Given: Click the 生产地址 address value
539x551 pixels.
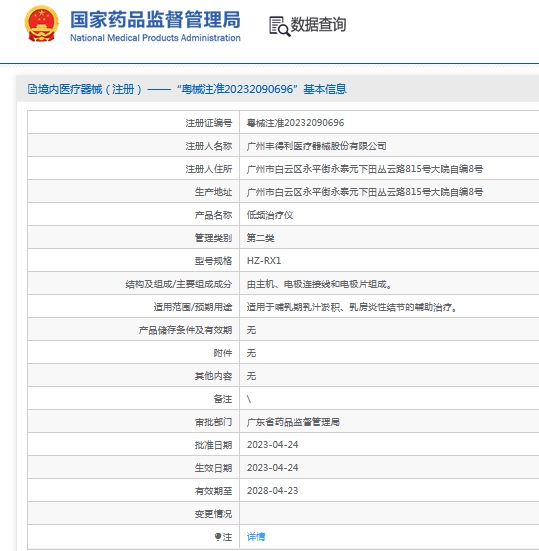Looking at the screenshot, I should [365, 192].
